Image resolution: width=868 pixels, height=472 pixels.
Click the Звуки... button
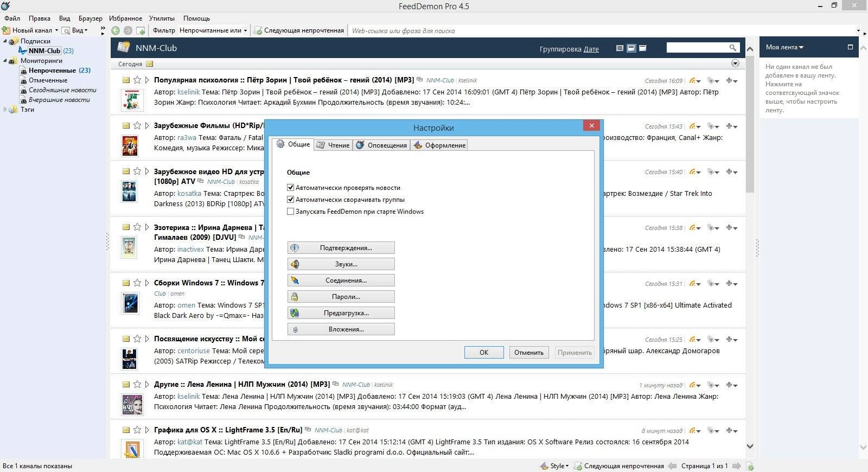pos(341,264)
